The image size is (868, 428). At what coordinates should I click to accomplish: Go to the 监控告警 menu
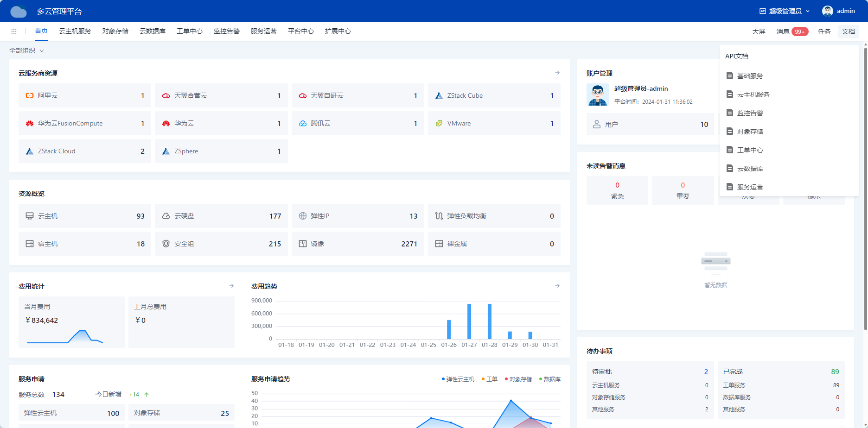click(227, 31)
